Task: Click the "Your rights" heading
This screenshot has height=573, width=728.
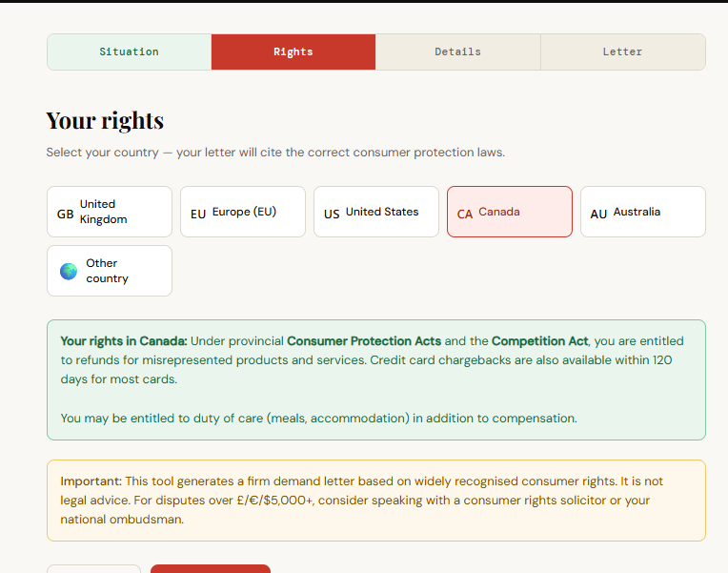Action: tap(105, 121)
